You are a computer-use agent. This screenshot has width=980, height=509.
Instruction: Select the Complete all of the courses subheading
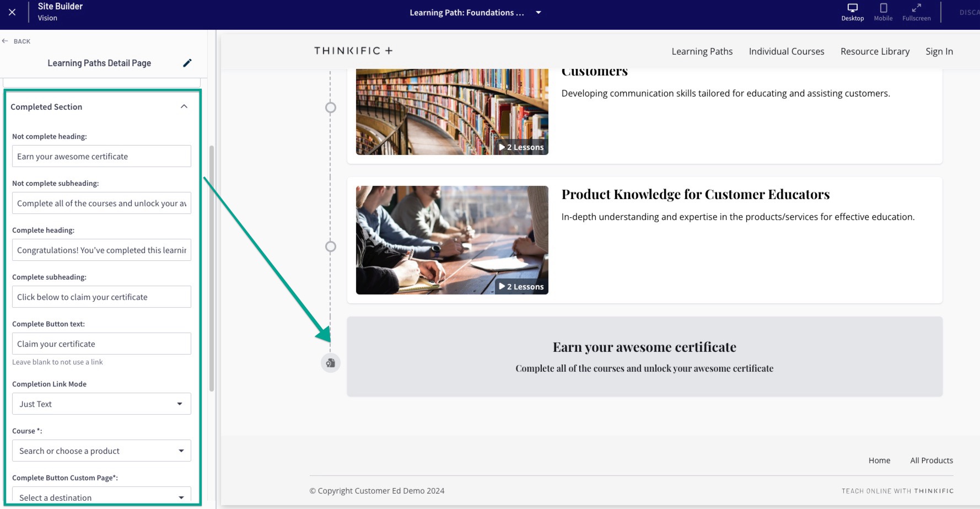(x=644, y=368)
